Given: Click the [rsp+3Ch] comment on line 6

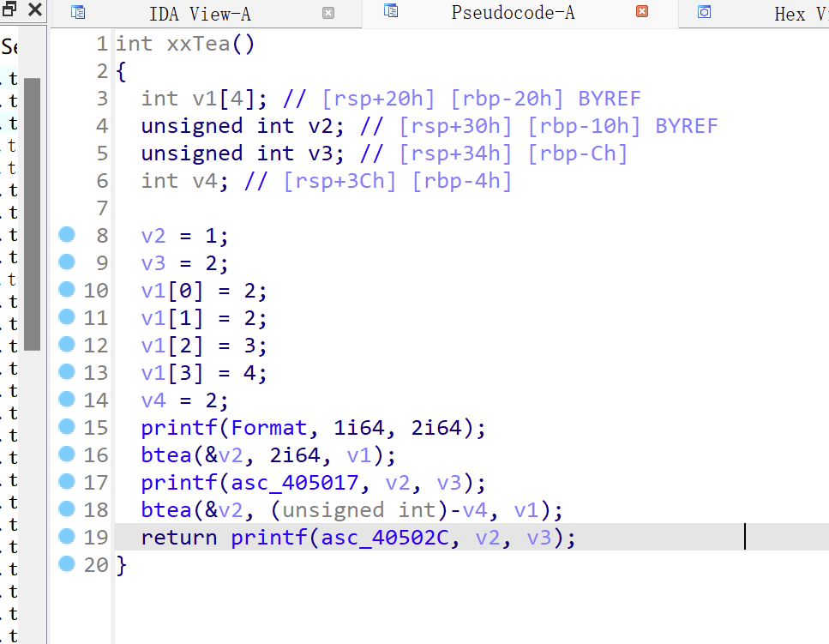Looking at the screenshot, I should tap(339, 181).
